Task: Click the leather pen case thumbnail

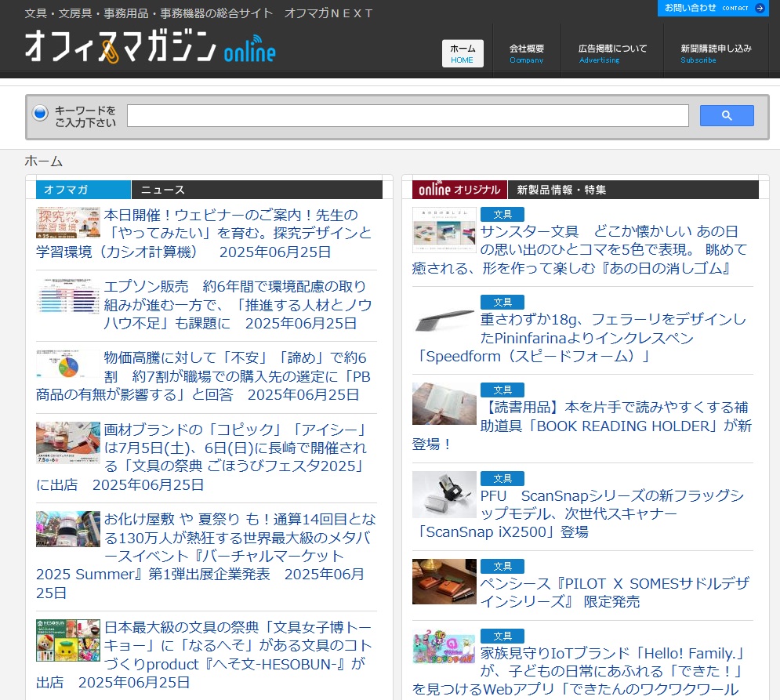Action: [x=444, y=581]
